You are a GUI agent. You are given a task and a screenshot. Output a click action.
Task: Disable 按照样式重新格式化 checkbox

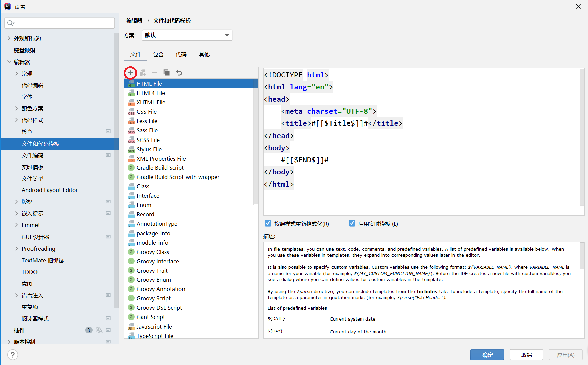coord(268,223)
